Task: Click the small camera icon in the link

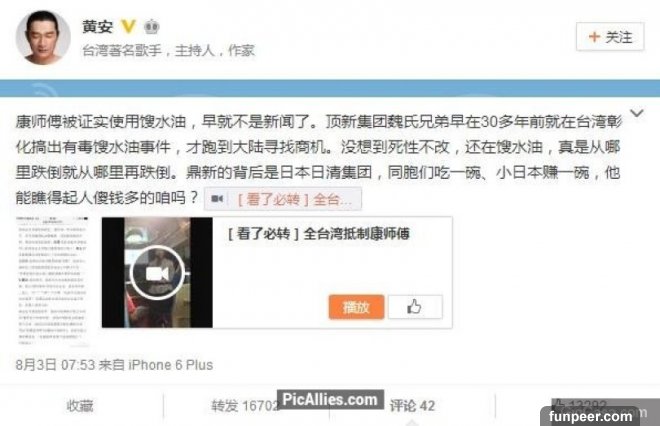Action: click(217, 199)
